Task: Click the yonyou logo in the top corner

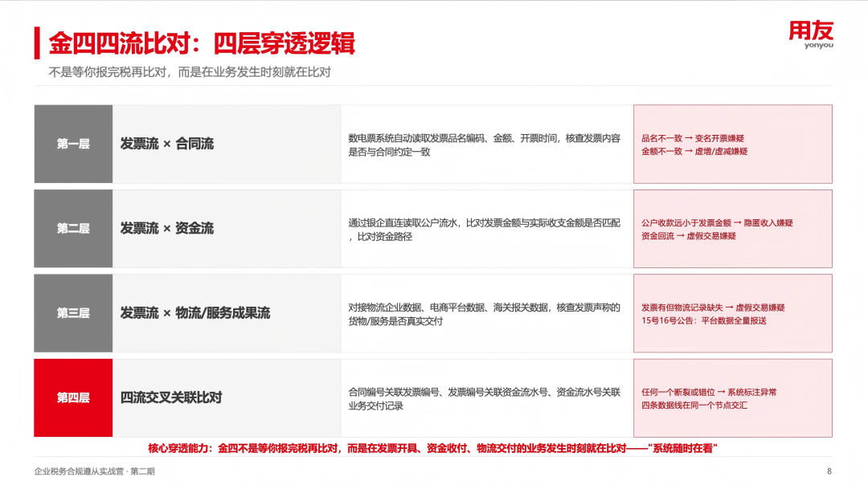Action: pyautogui.click(x=811, y=35)
